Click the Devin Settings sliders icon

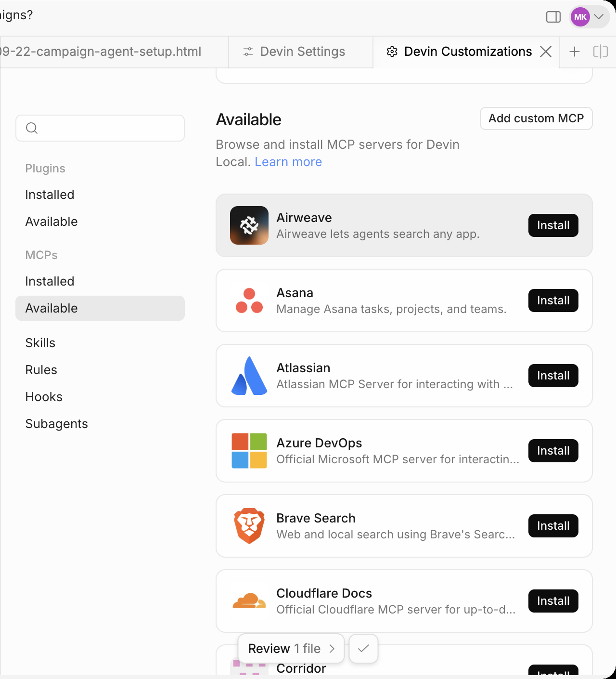coord(248,52)
